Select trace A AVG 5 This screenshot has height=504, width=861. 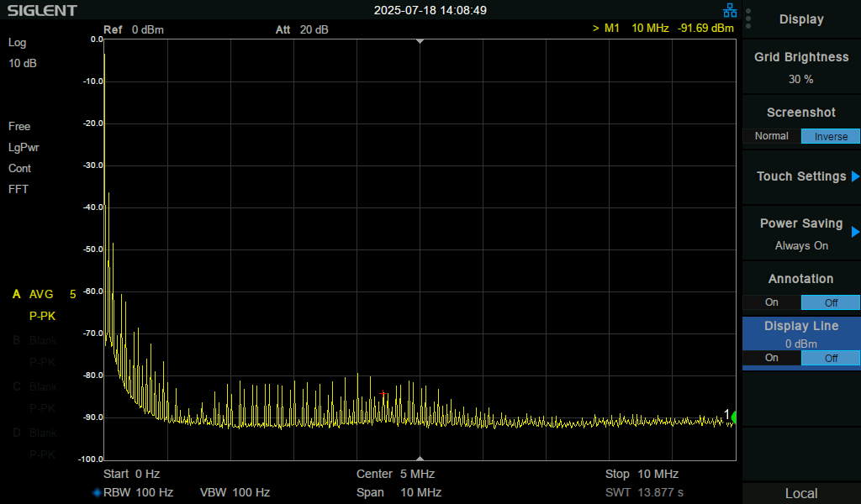44,295
